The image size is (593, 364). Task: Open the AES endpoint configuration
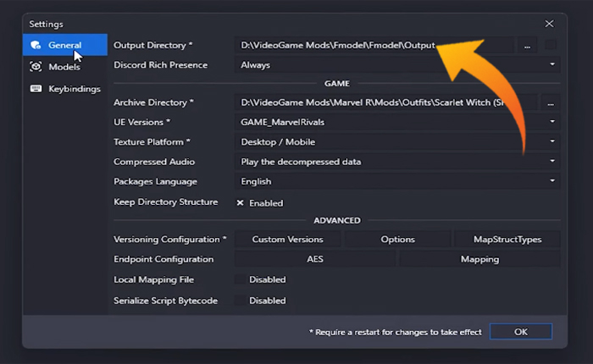(314, 259)
